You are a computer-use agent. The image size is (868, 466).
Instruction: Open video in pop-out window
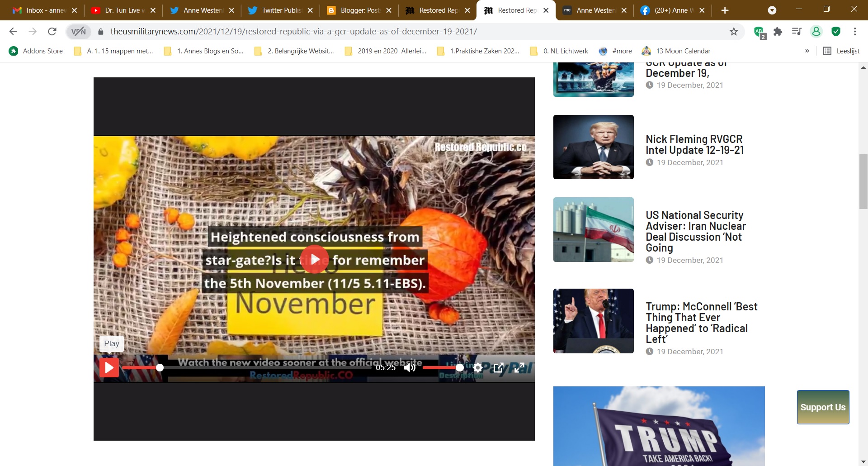point(499,368)
